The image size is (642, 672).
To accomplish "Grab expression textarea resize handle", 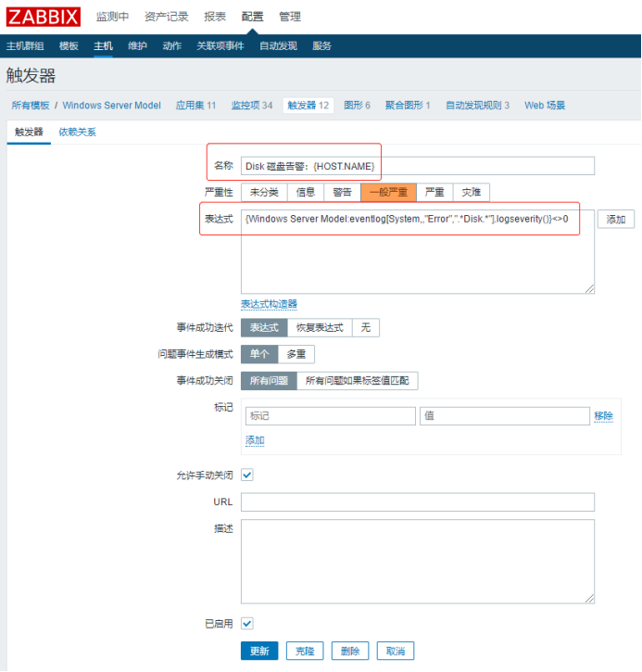I will tap(590, 289).
